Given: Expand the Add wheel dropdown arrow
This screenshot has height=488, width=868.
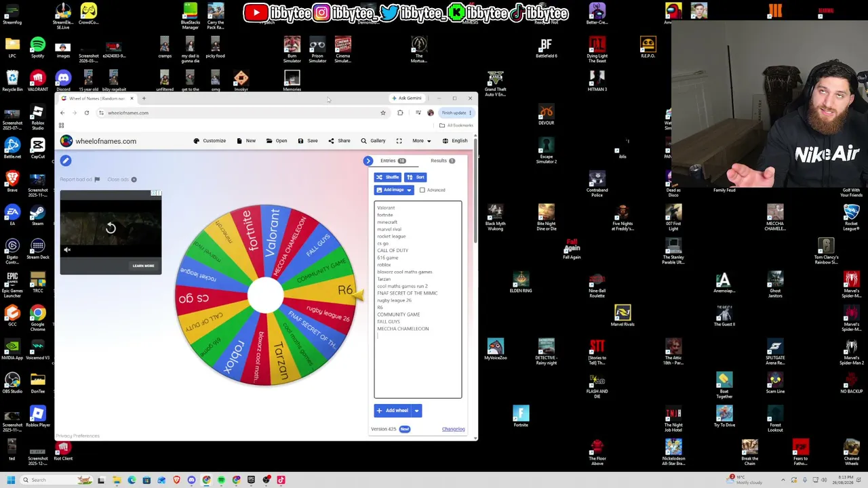Looking at the screenshot, I should pos(416,411).
